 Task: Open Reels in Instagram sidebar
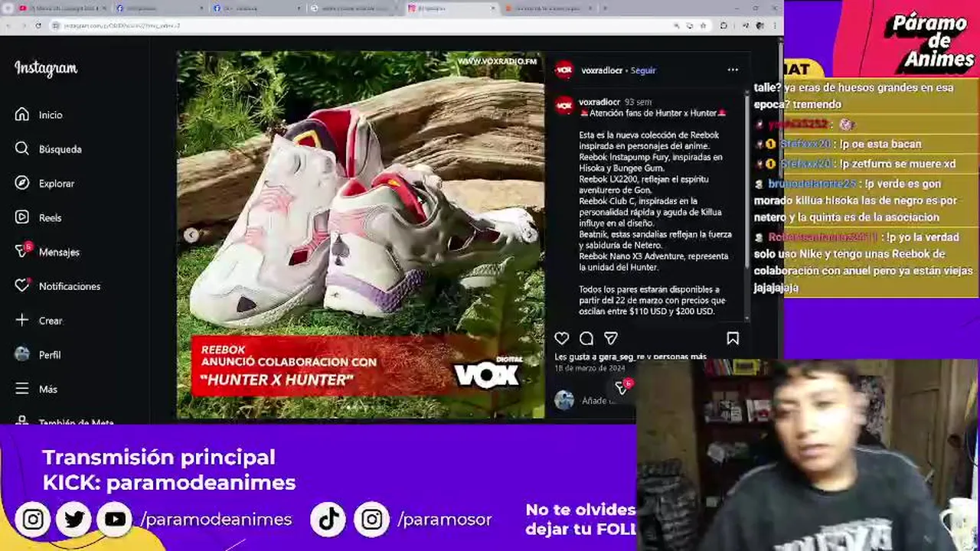(x=22, y=217)
